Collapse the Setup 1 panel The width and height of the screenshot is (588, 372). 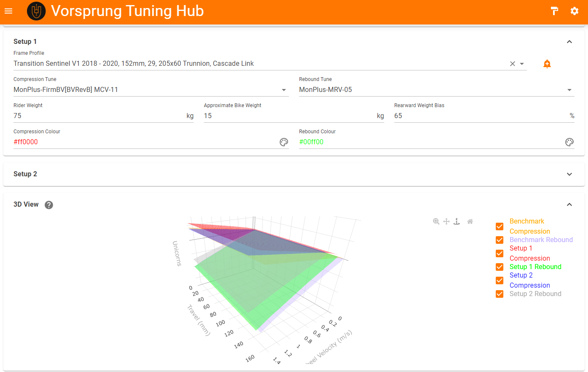(569, 42)
